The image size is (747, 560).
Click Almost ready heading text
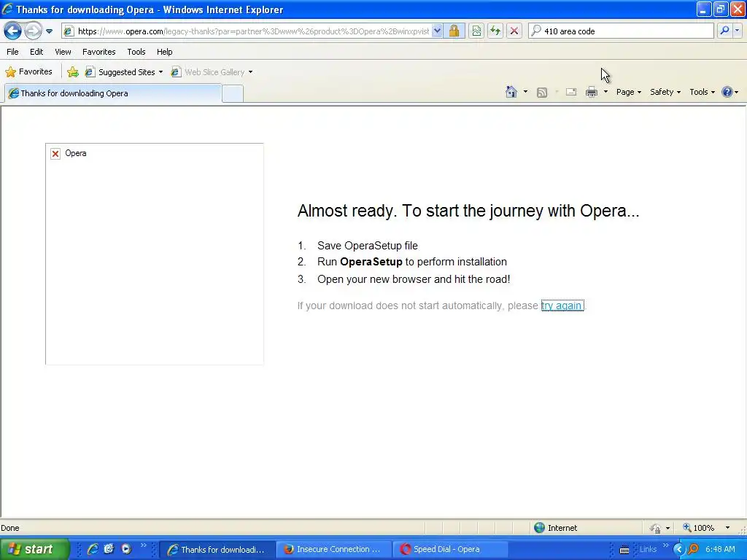(x=468, y=211)
